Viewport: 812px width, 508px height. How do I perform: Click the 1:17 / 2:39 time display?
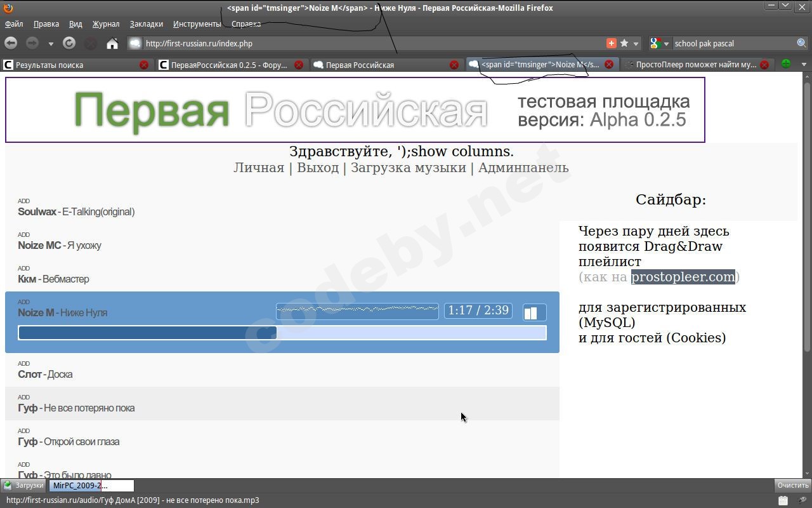tap(478, 311)
